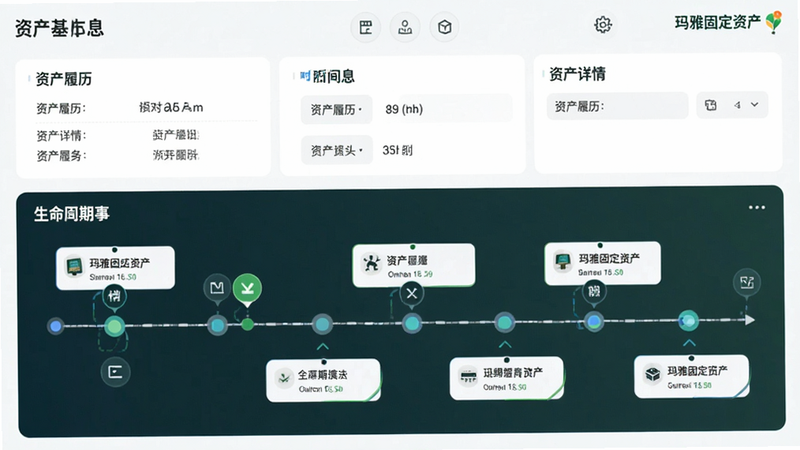The width and height of the screenshot is (800, 450).
Task: Expand the chevron above the printer card
Action: 505,345
